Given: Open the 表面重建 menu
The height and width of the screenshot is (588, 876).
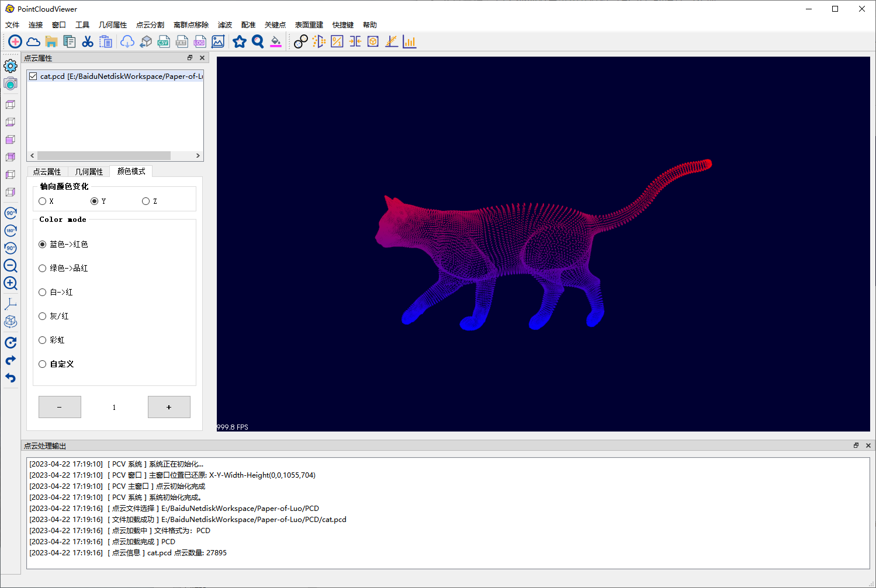Looking at the screenshot, I should 309,25.
